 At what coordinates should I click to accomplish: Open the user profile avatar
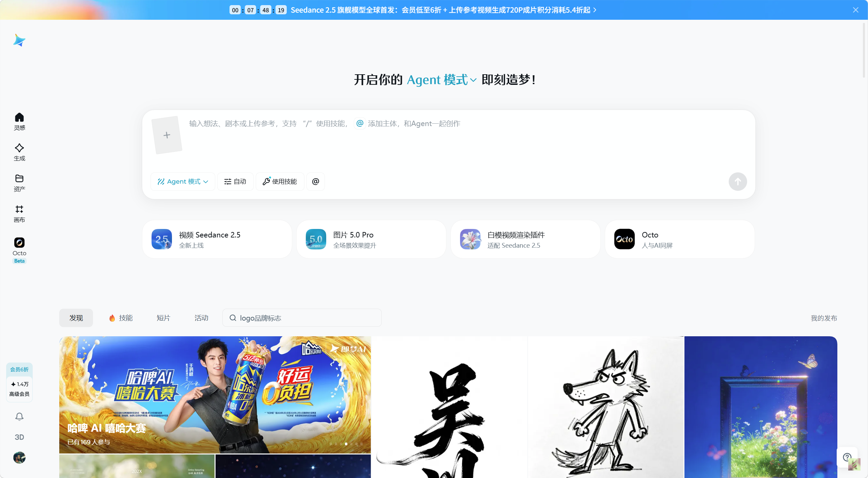pos(19,458)
